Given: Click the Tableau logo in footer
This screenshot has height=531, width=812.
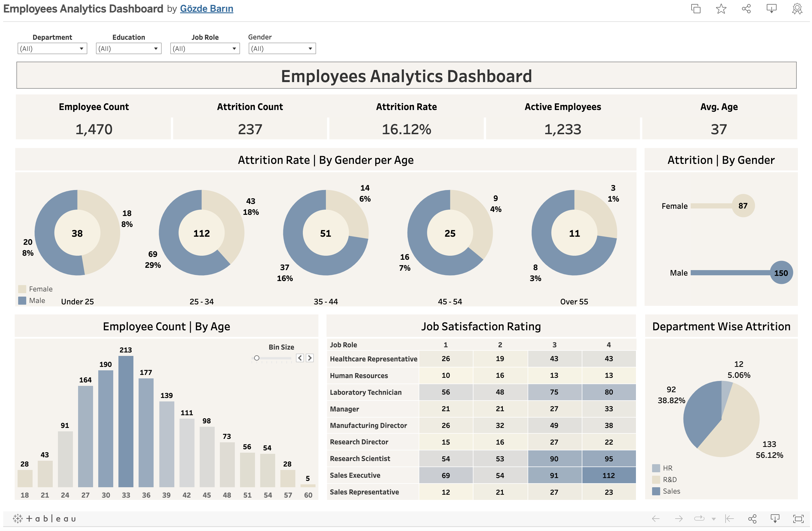Looking at the screenshot, I should (45, 519).
